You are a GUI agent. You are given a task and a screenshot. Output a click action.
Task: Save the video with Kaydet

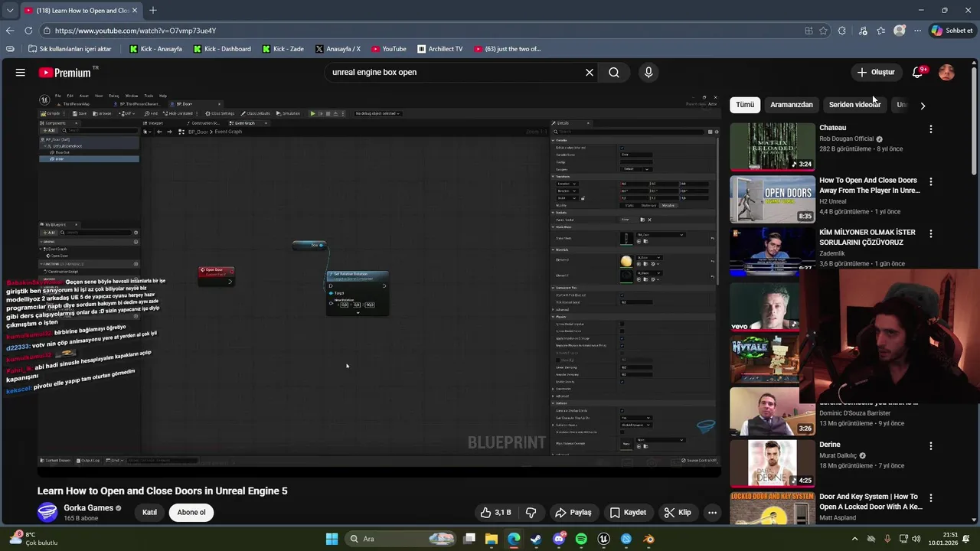(628, 512)
